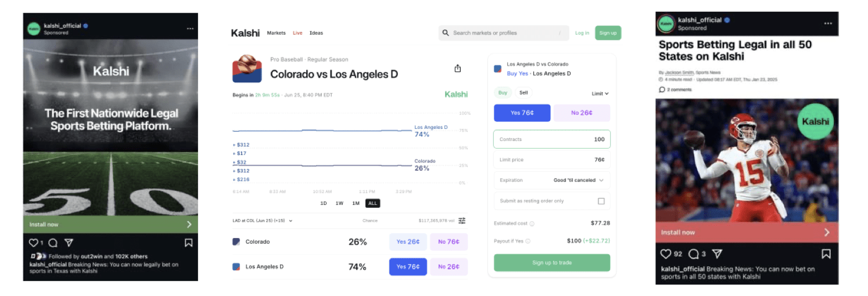Screen dimensions: 868x296
Task: Click the Limit price field showing 76¢
Action: (552, 160)
